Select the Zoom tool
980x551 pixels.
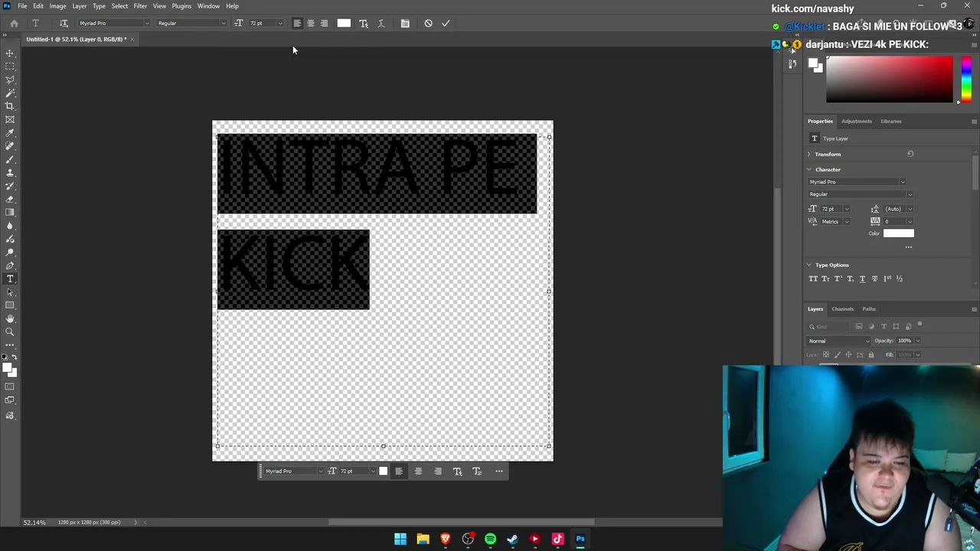[10, 332]
